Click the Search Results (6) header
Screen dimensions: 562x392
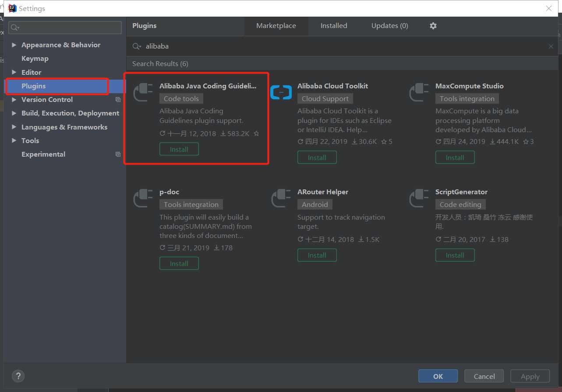coord(160,64)
